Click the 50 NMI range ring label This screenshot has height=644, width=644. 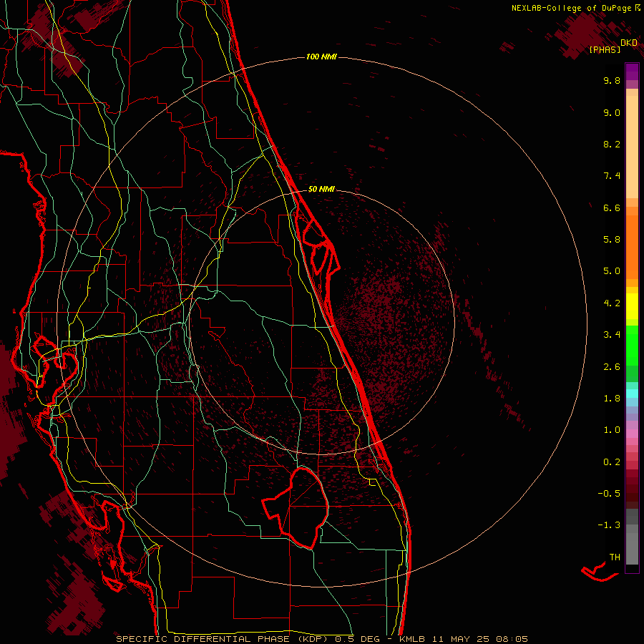click(321, 189)
